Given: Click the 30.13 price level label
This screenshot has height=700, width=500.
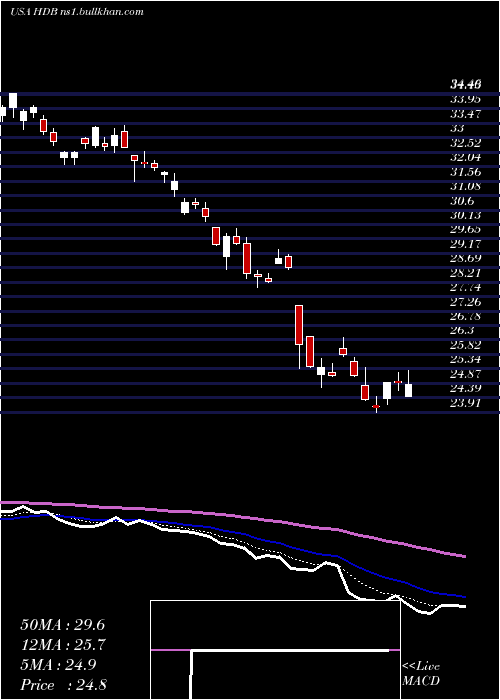Looking at the screenshot, I should (x=465, y=215).
